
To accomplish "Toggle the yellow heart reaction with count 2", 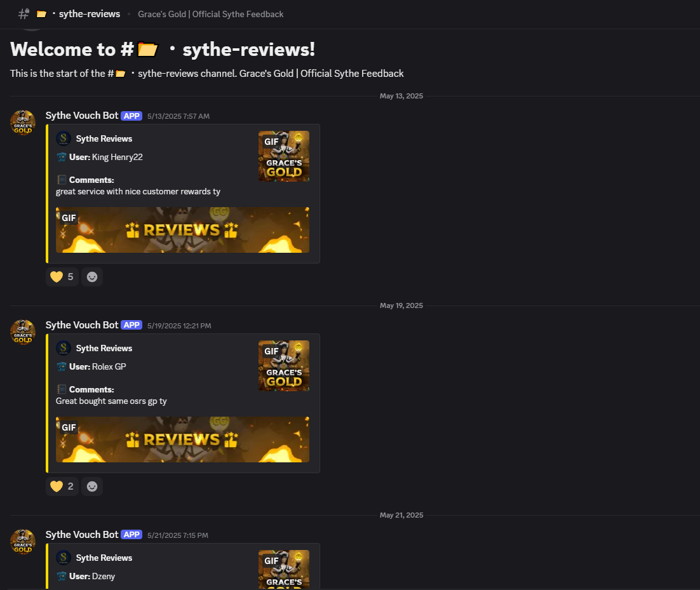I will 62,486.
